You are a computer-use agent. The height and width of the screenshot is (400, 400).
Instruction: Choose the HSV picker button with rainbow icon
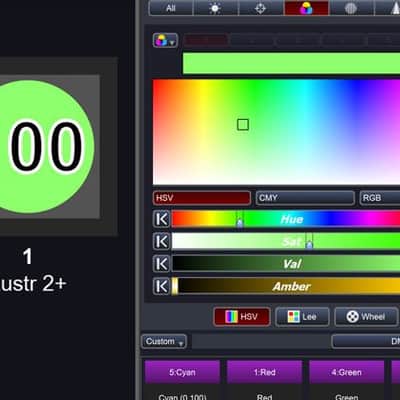(242, 316)
